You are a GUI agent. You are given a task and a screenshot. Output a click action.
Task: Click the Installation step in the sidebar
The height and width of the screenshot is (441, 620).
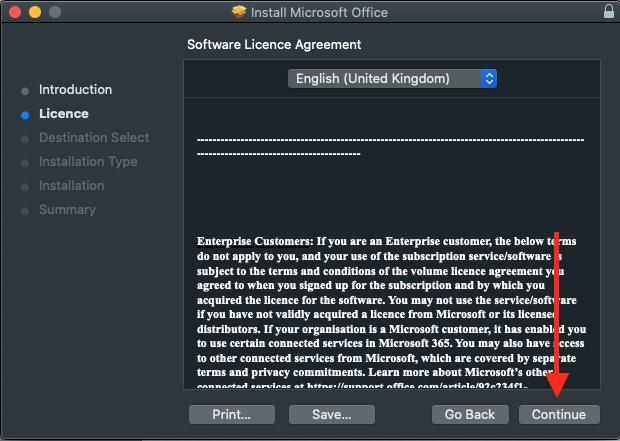point(71,186)
